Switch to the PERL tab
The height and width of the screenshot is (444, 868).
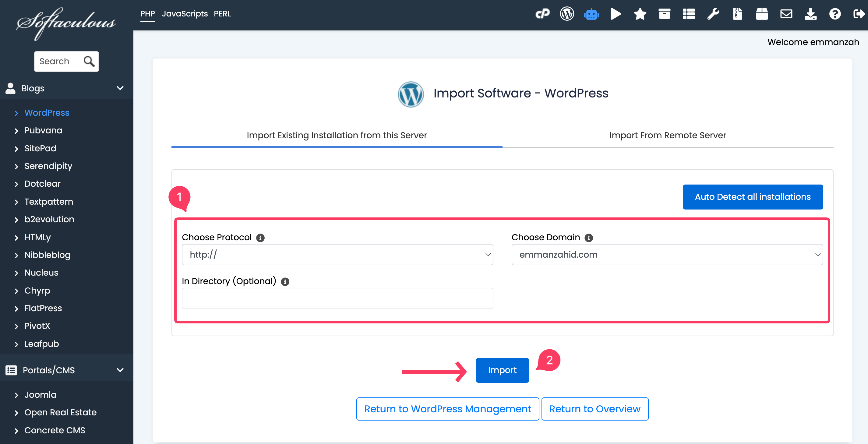coord(222,14)
